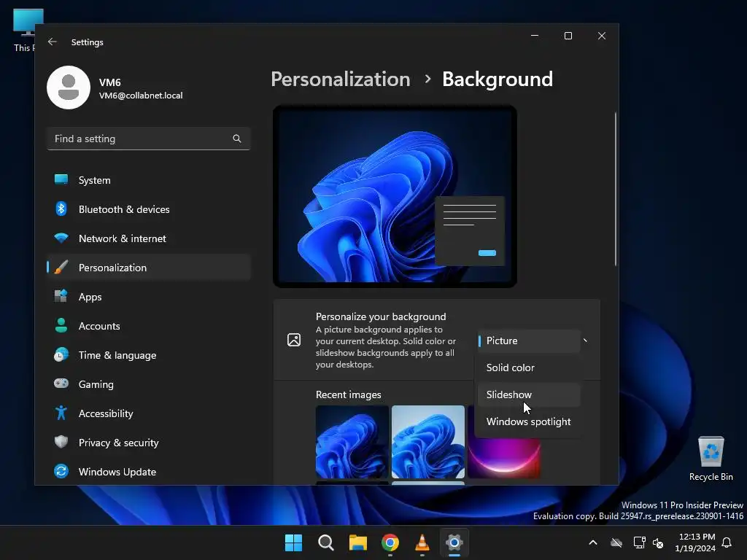Select the Recycle Bin desktop icon

coord(711,459)
